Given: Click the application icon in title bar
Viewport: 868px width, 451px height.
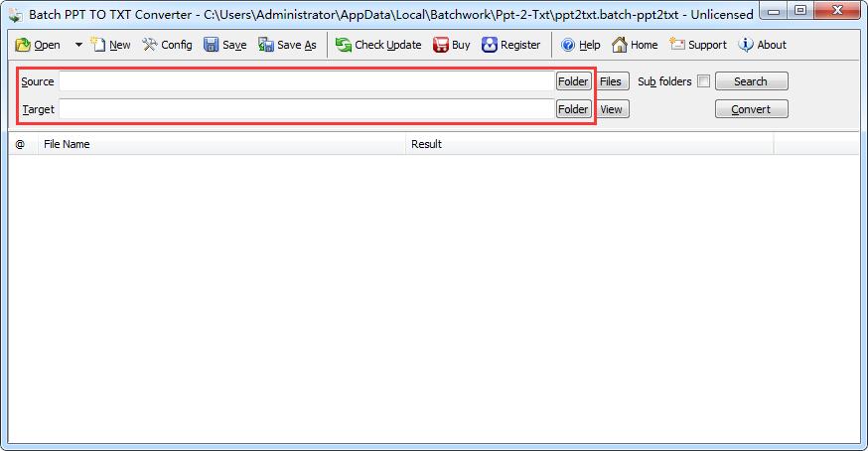Looking at the screenshot, I should click(15, 15).
